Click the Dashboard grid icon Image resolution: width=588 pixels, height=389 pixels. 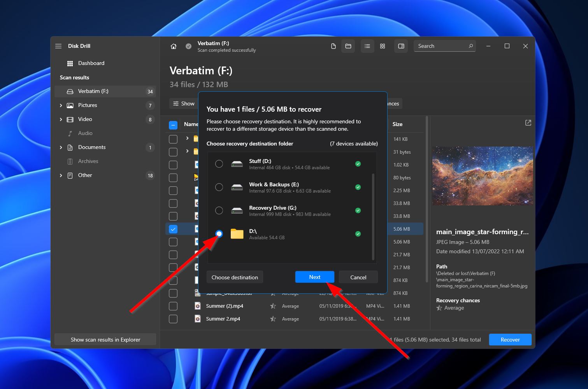[70, 63]
